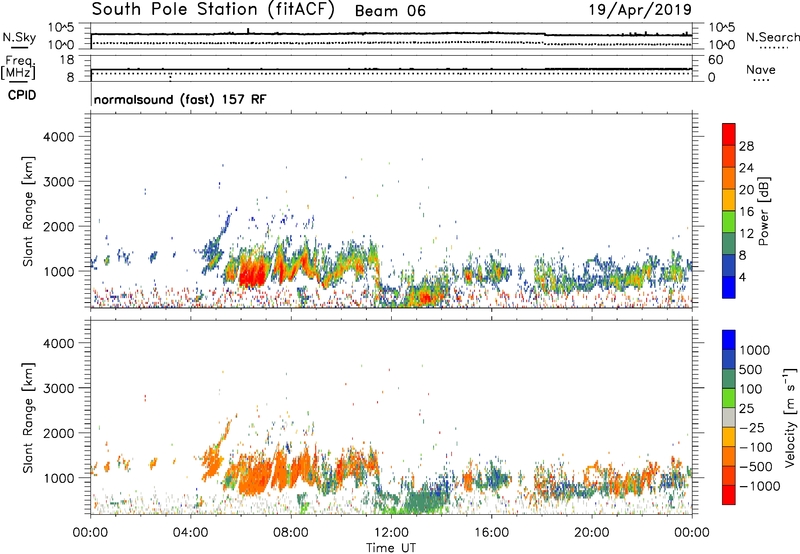Click the '08:00' time tick label
Image resolution: width=800 pixels, height=554 pixels.
click(291, 533)
